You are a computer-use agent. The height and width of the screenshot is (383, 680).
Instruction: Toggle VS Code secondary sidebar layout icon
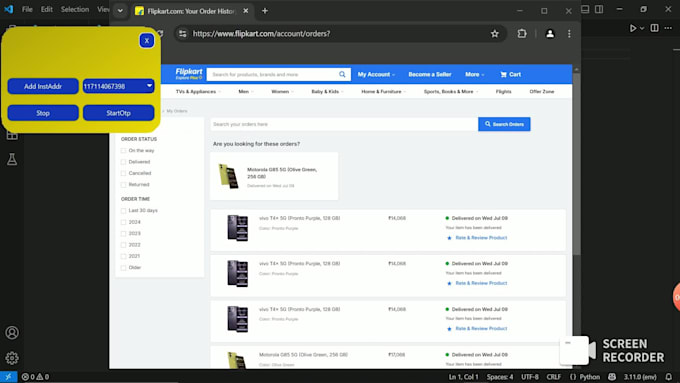pyautogui.click(x=599, y=9)
